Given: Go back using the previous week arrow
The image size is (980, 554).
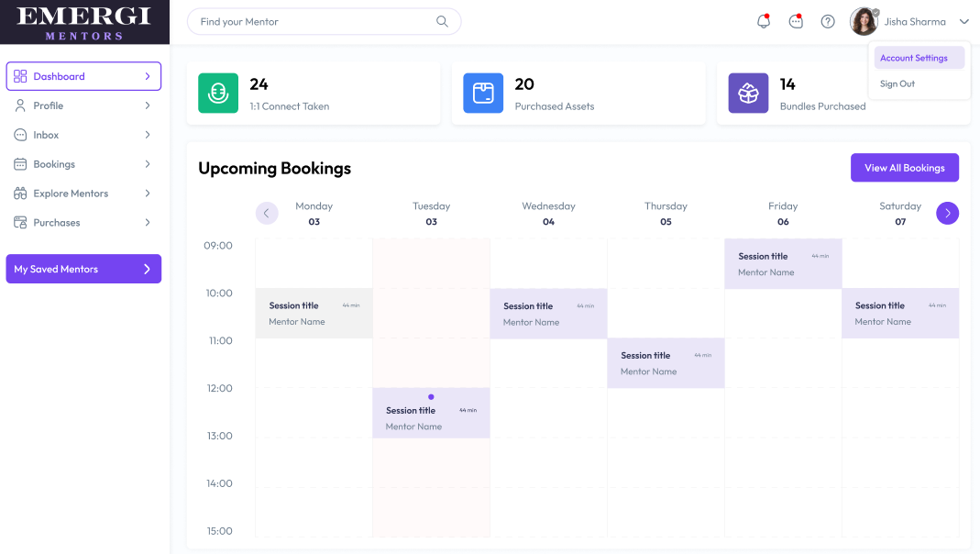Looking at the screenshot, I should [267, 213].
